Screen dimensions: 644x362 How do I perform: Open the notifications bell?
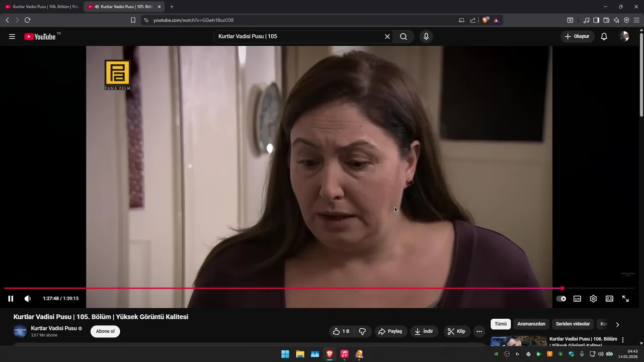point(604,37)
